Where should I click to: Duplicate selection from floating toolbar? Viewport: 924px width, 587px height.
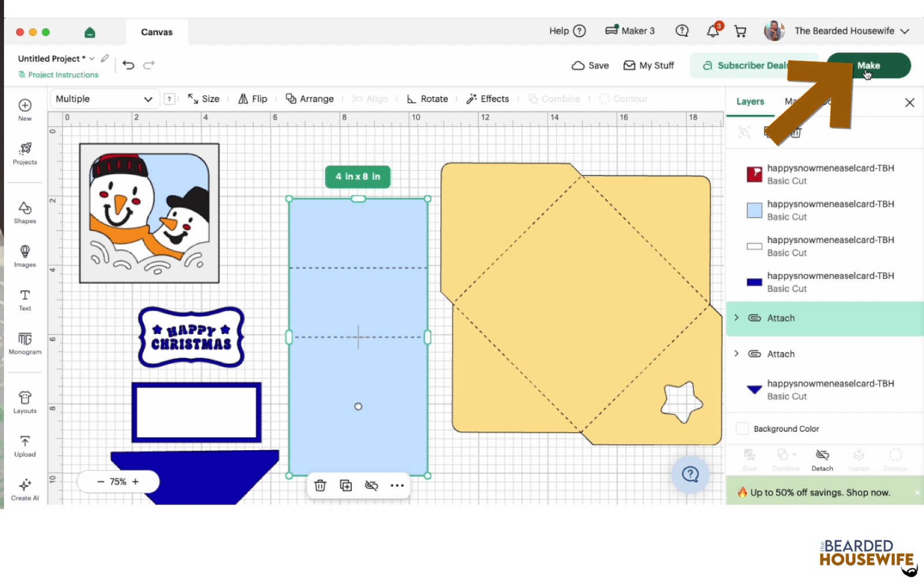[346, 485]
